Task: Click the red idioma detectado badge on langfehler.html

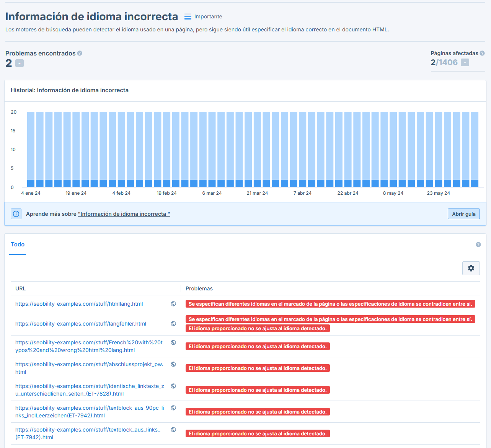Action: click(258, 328)
